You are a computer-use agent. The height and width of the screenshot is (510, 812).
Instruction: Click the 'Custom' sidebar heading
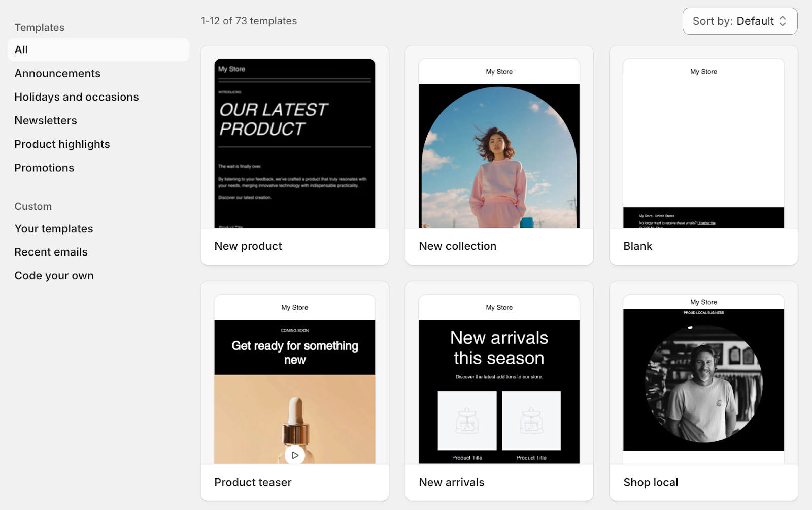click(x=33, y=207)
